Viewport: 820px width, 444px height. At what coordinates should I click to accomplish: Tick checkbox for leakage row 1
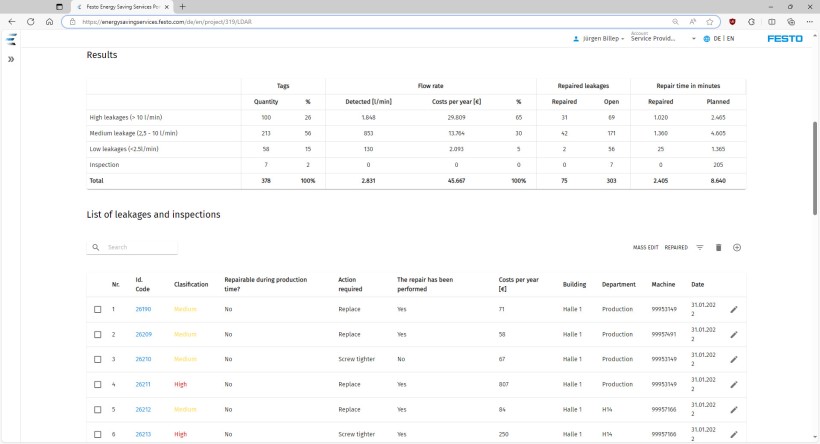pos(98,310)
